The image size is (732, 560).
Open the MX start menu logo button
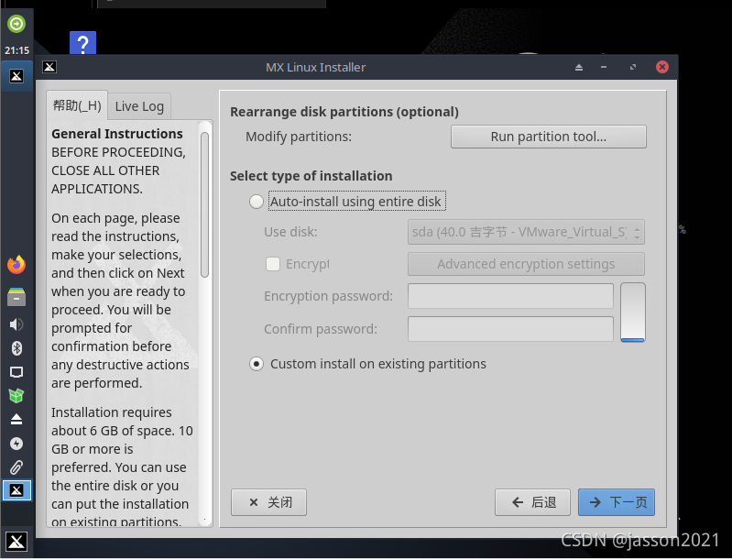(16, 542)
